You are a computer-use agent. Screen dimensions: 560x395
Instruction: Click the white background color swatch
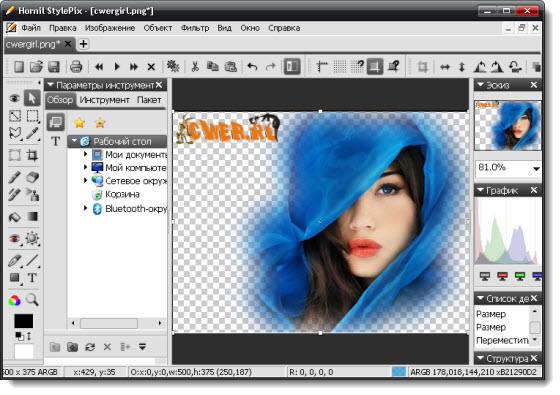(x=24, y=351)
